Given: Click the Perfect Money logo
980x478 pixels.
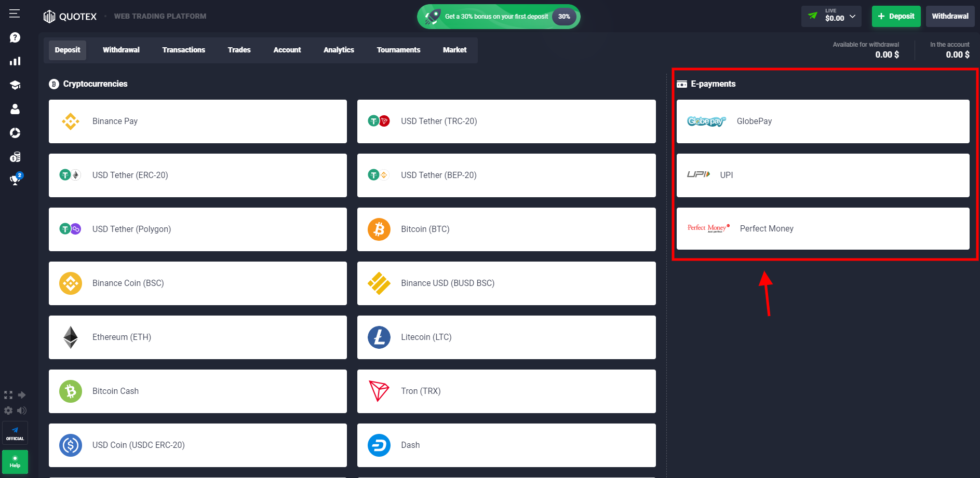Looking at the screenshot, I should [x=708, y=228].
